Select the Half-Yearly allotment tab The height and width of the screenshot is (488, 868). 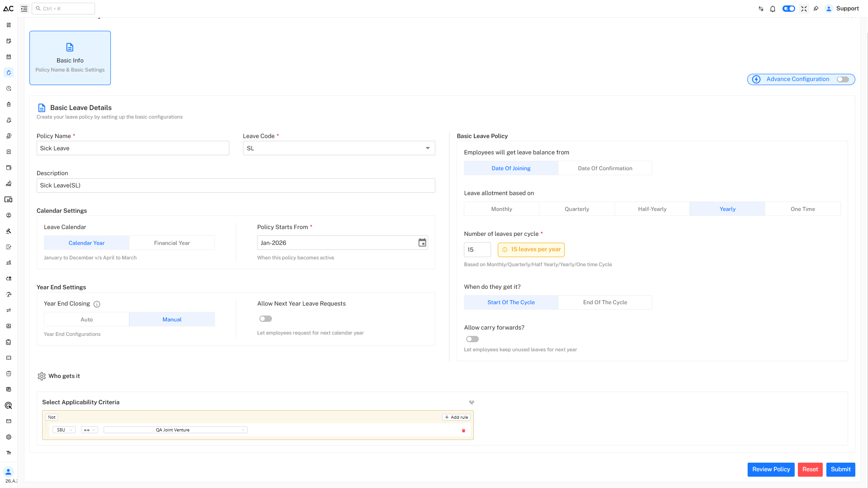[652, 209]
